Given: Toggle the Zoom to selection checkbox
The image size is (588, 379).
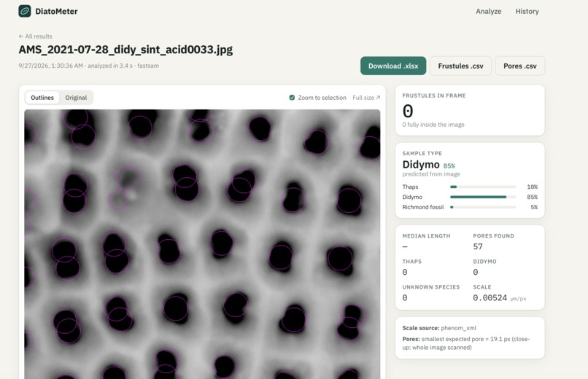Looking at the screenshot, I should (292, 98).
